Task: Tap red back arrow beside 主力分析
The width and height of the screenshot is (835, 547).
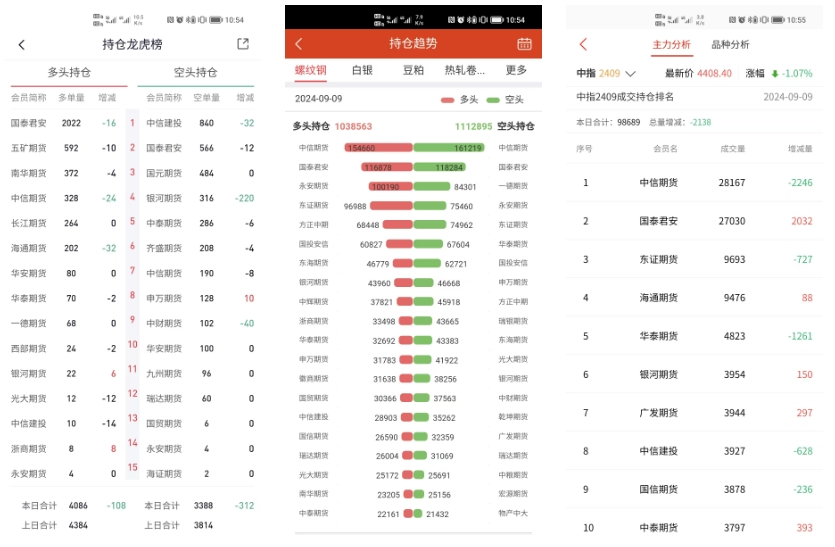Action: [x=584, y=45]
